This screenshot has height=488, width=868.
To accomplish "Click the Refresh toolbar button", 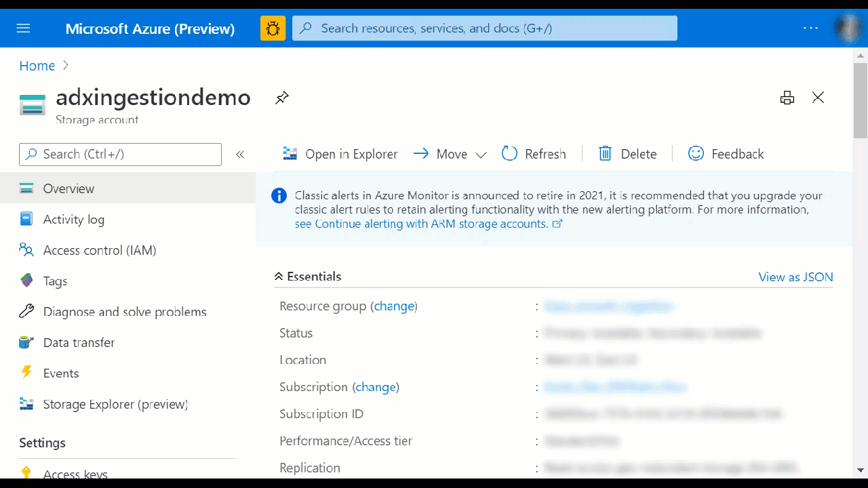I will click(534, 154).
